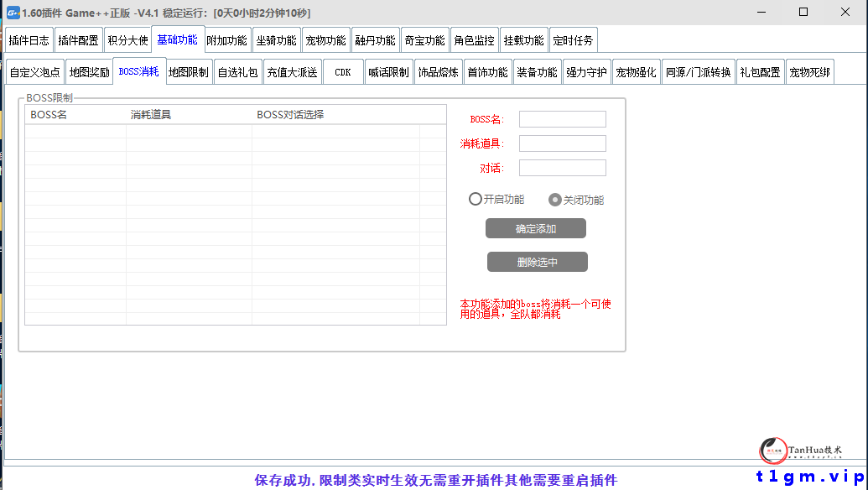This screenshot has height=490, width=868.
Task: Click the 确定添加 button
Action: [x=536, y=228]
